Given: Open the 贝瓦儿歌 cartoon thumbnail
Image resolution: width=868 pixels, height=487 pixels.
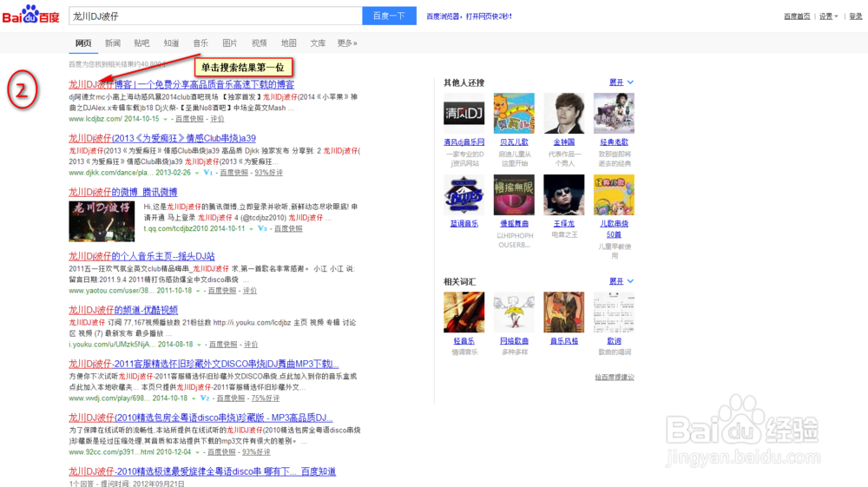Looking at the screenshot, I should pyautogui.click(x=514, y=113).
